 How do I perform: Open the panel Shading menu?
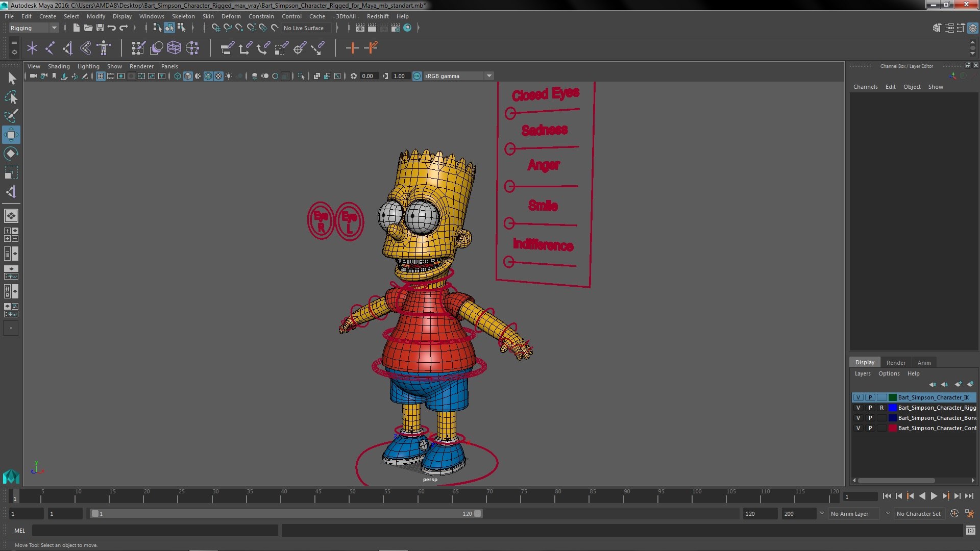click(x=59, y=66)
